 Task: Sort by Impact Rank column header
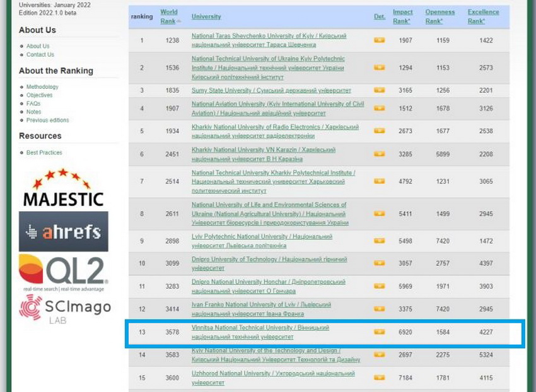coord(403,16)
